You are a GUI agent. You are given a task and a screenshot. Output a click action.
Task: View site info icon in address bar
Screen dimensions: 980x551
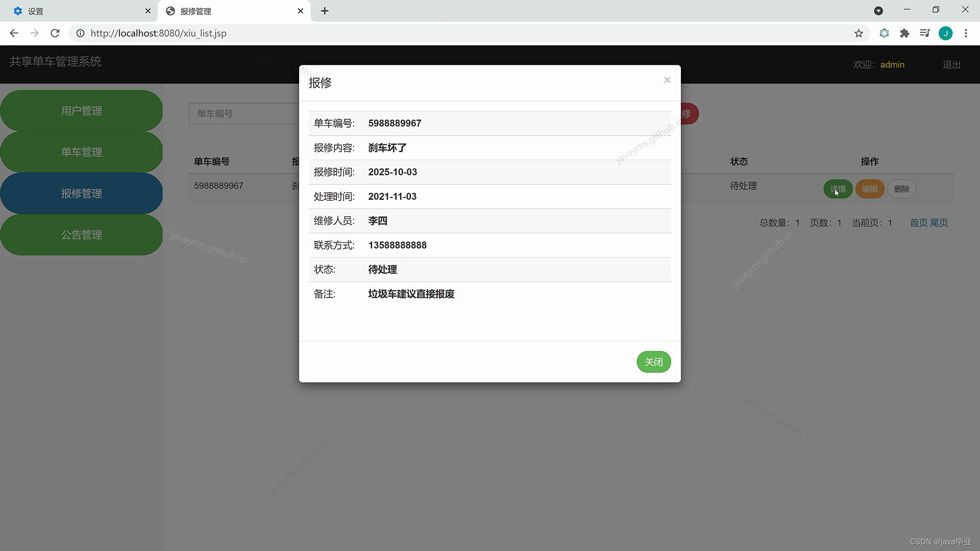(x=80, y=33)
